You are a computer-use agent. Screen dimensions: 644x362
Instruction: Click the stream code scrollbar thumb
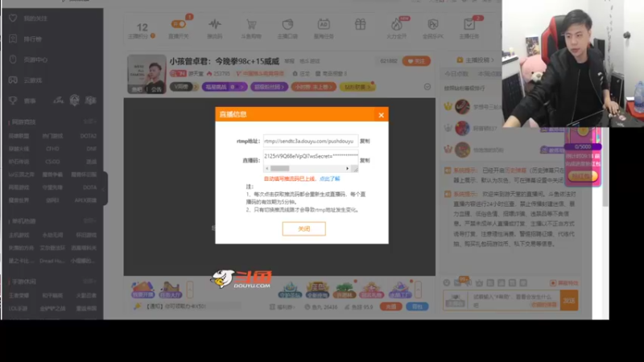click(x=279, y=169)
